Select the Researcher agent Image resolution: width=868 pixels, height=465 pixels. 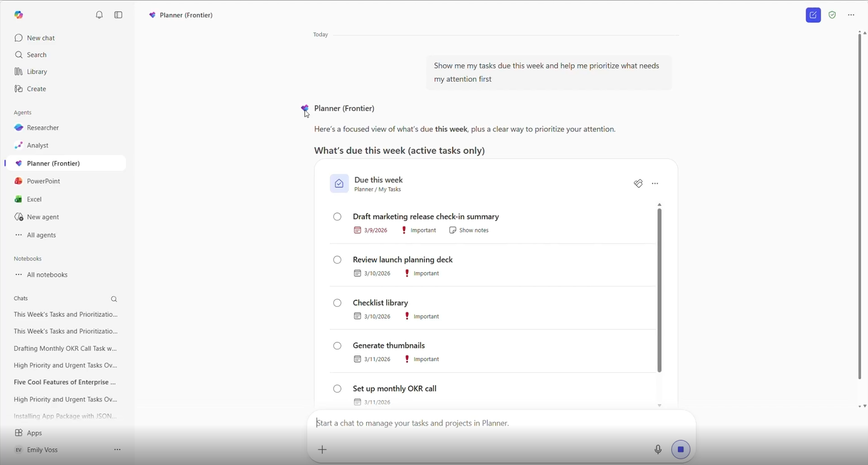pyautogui.click(x=36, y=128)
